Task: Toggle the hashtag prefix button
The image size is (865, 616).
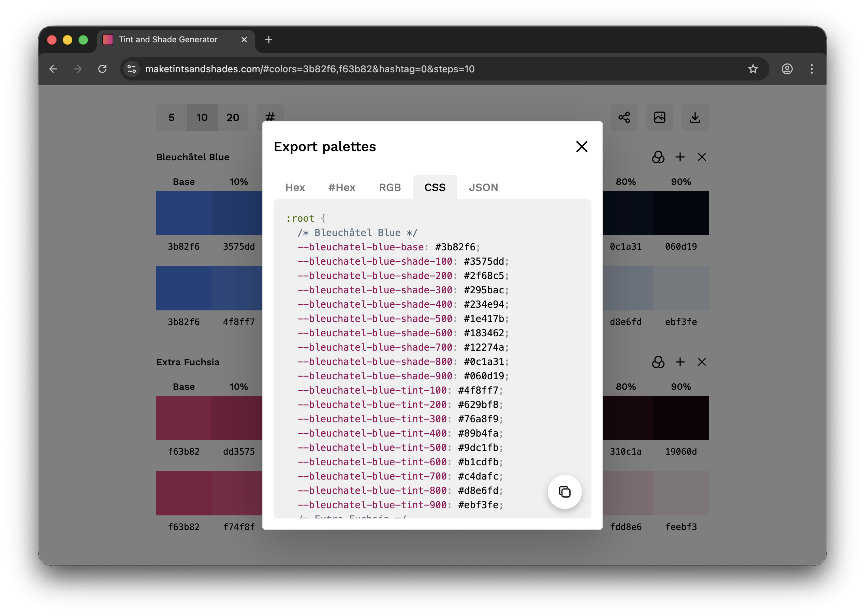Action: [270, 117]
